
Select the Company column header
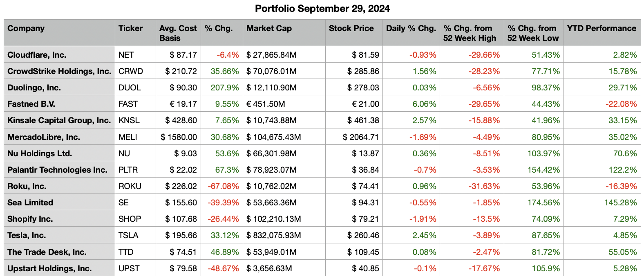(x=26, y=28)
